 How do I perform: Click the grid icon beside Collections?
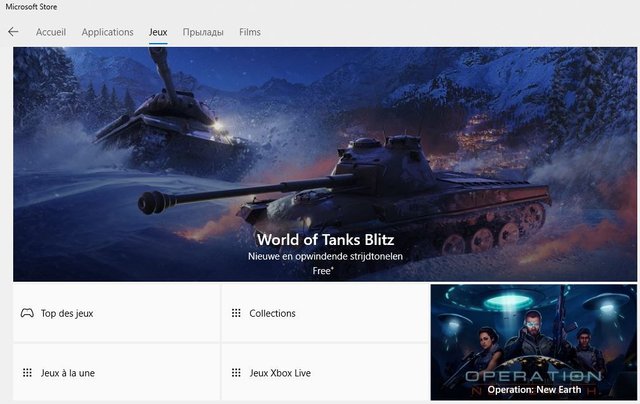click(x=236, y=313)
